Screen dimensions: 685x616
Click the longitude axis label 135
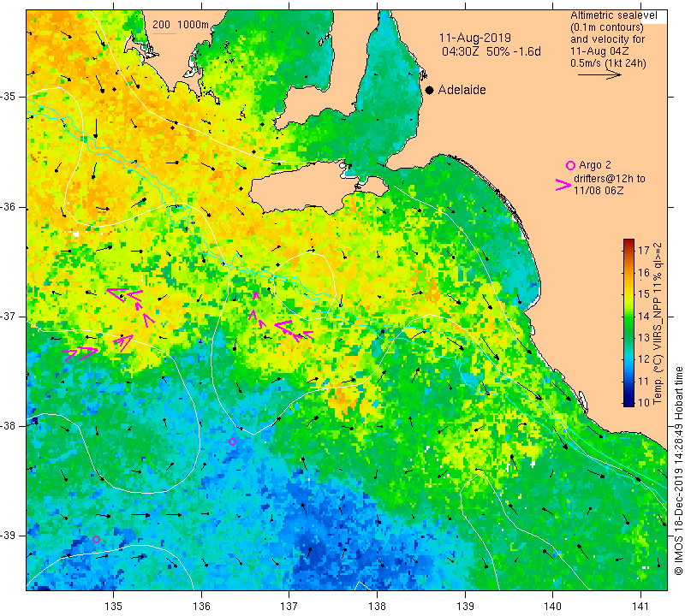(114, 606)
